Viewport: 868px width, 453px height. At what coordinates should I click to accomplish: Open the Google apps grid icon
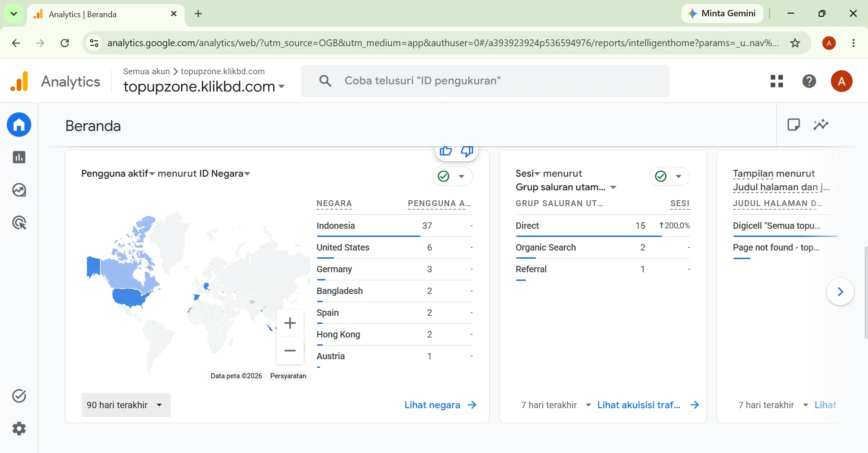click(x=777, y=81)
